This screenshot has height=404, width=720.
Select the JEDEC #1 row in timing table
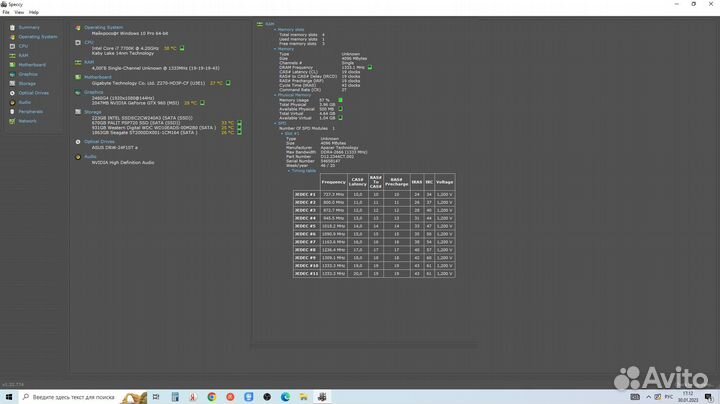click(x=374, y=195)
